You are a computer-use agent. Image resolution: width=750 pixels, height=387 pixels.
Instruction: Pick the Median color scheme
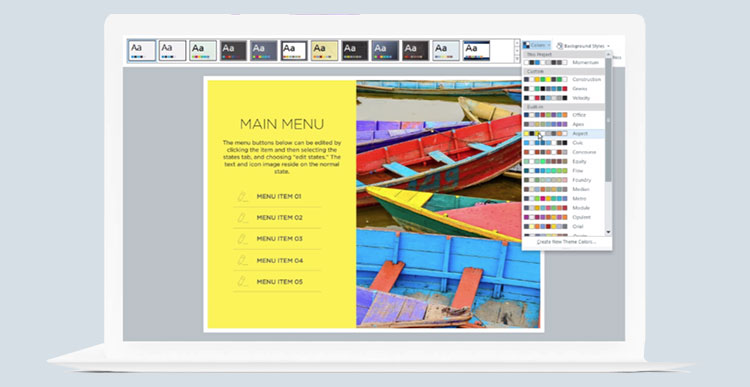pyautogui.click(x=563, y=189)
